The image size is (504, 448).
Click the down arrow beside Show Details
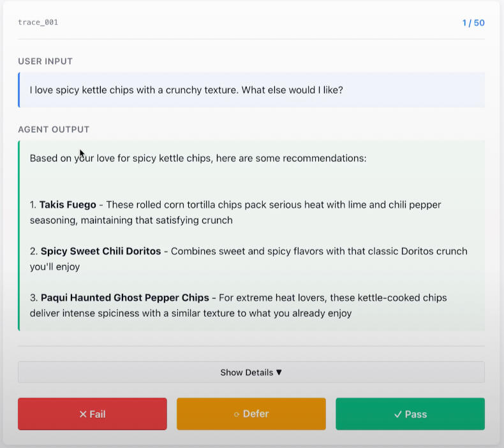pyautogui.click(x=279, y=372)
